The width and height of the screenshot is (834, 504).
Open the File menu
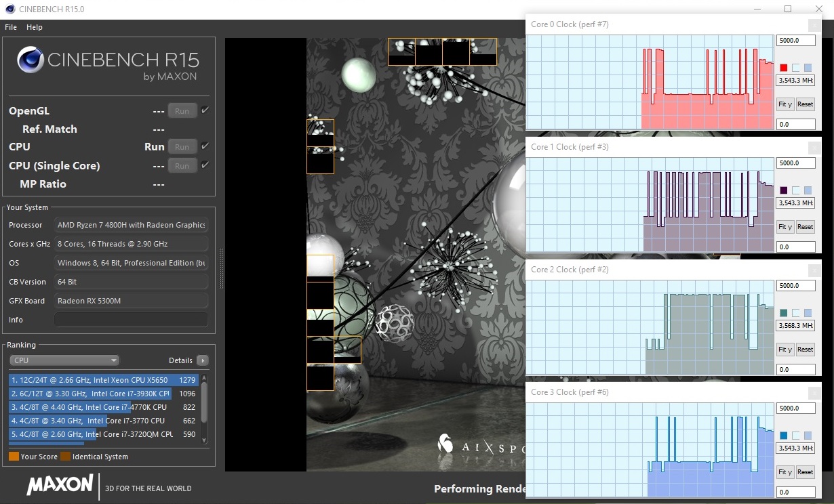click(x=11, y=27)
